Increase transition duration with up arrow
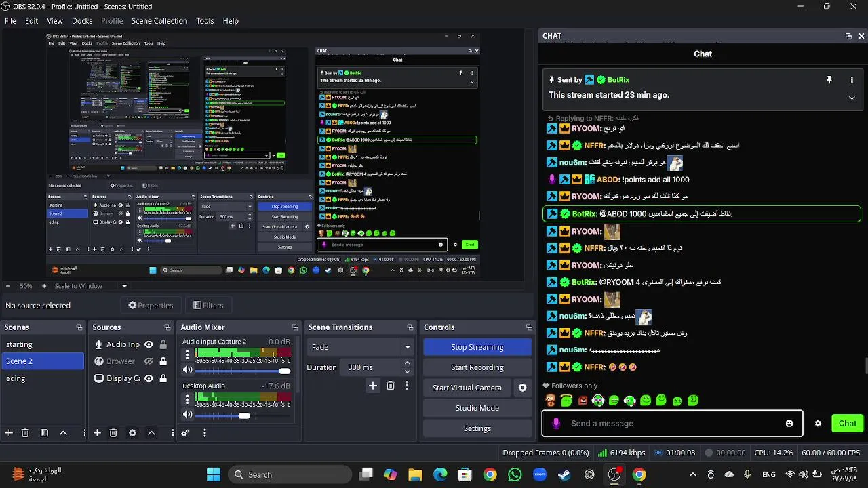Screen dimensions: 868x488 pos(407,363)
